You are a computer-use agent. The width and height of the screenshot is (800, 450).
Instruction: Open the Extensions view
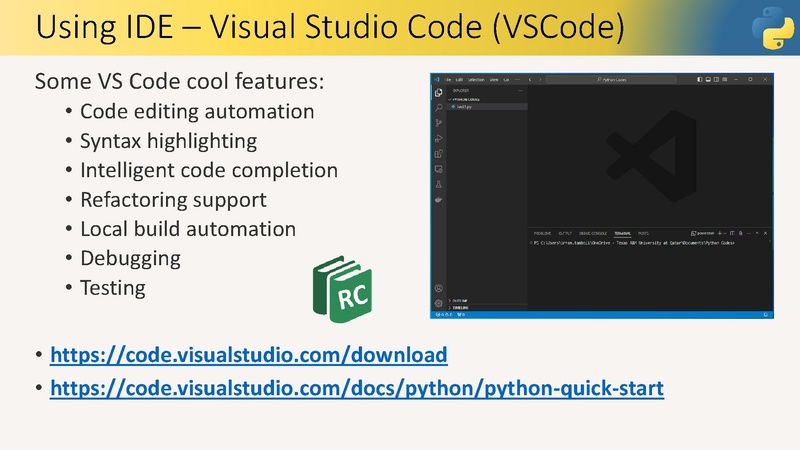pos(439,154)
